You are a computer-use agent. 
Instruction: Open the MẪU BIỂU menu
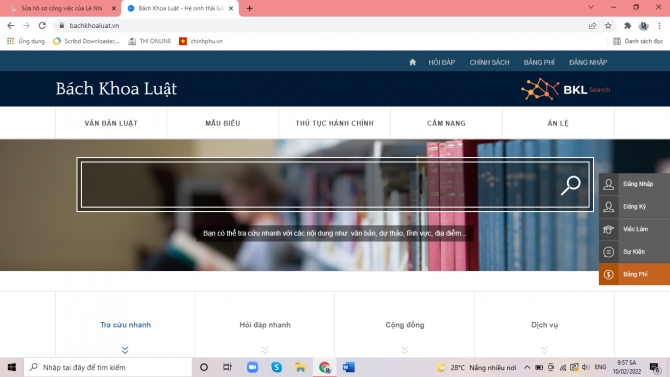(223, 123)
